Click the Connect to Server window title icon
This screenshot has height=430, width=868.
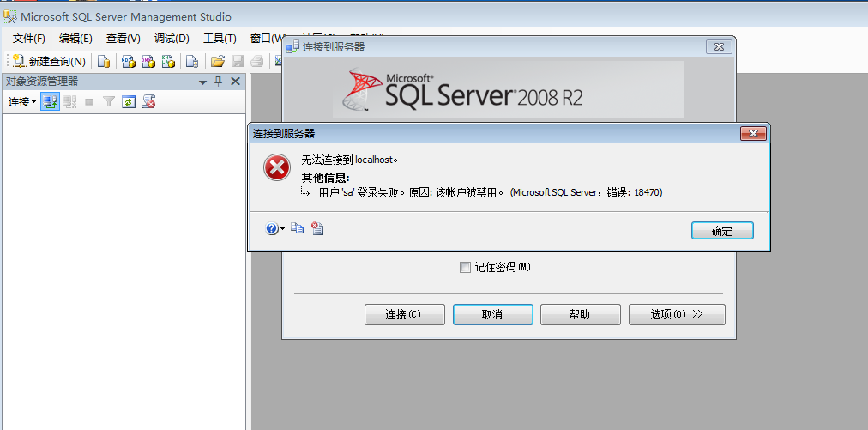click(292, 47)
